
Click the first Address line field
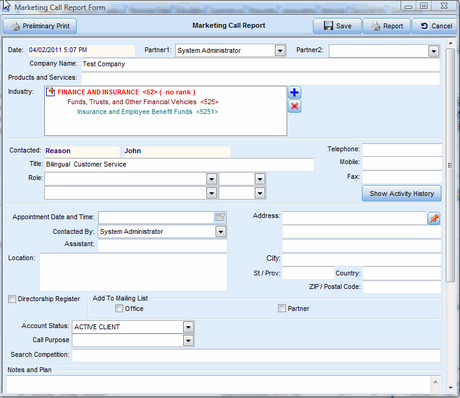click(355, 218)
